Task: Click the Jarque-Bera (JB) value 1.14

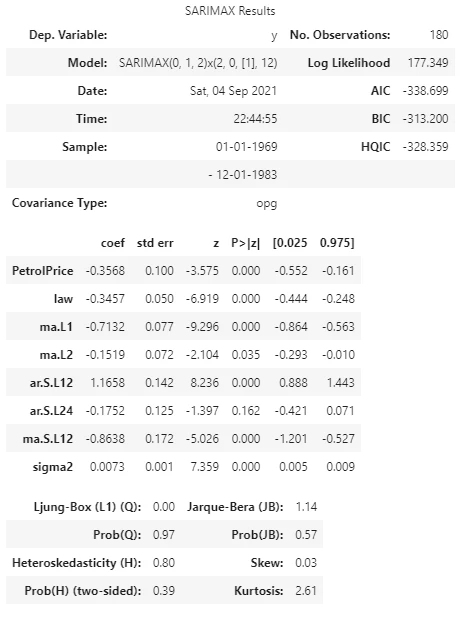Action: [x=306, y=507]
